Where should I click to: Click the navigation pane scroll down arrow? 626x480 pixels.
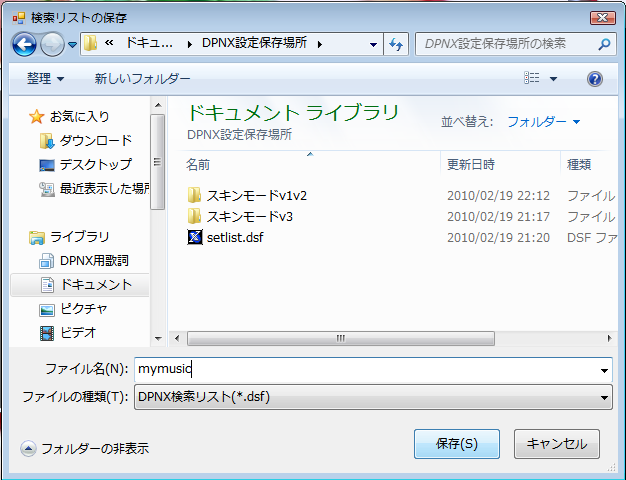pyautogui.click(x=158, y=339)
